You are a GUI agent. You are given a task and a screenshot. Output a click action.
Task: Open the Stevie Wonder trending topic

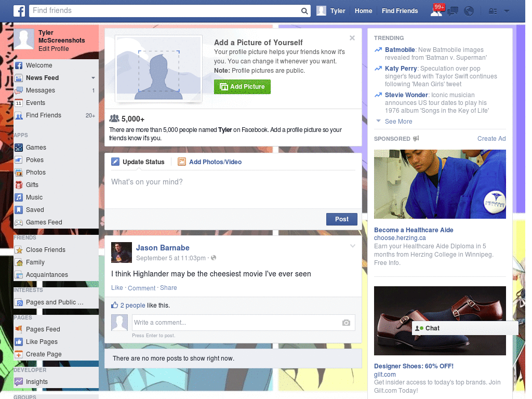tap(406, 95)
